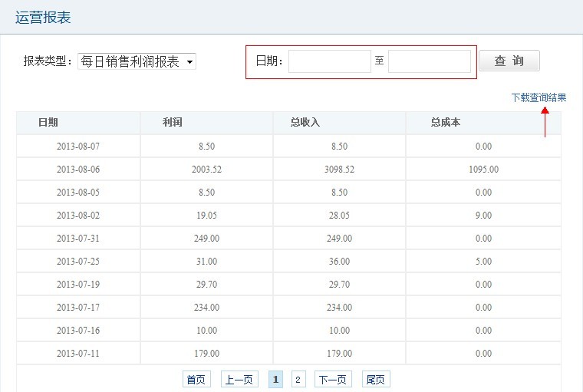Click the start date input field

click(x=329, y=61)
